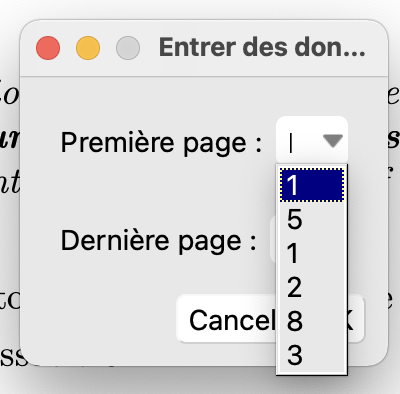Focus the Première page text entry field
Image resolution: width=400 pixels, height=394 pixels.
[300, 141]
